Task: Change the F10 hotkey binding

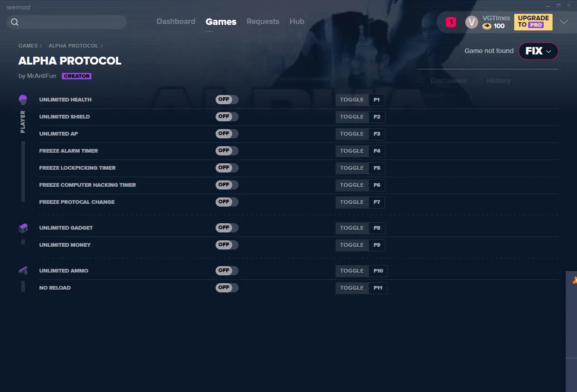Action: [x=379, y=271]
